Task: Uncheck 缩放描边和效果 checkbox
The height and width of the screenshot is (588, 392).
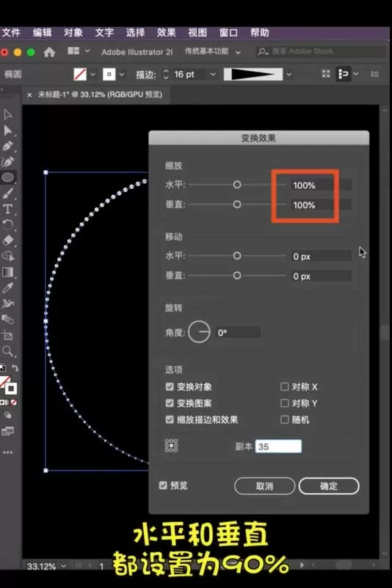Action: pos(170,419)
